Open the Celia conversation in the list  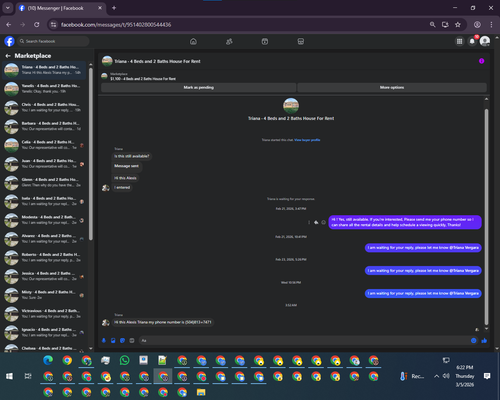point(44,145)
